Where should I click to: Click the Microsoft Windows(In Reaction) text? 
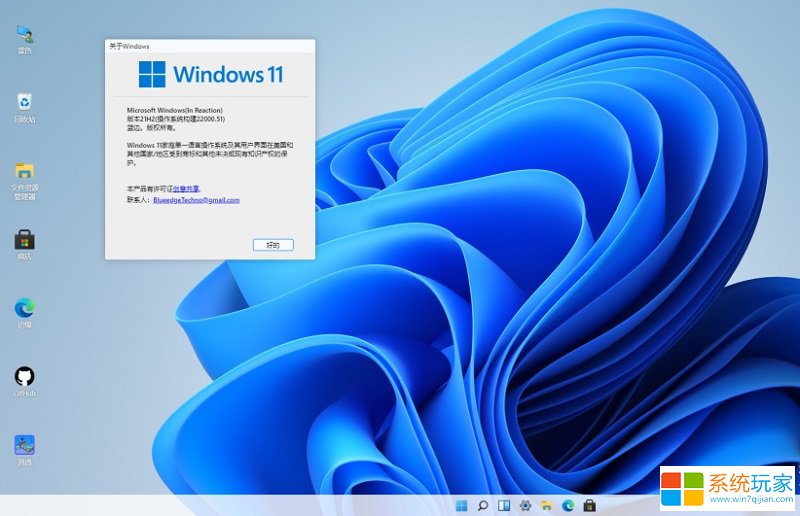[174, 110]
